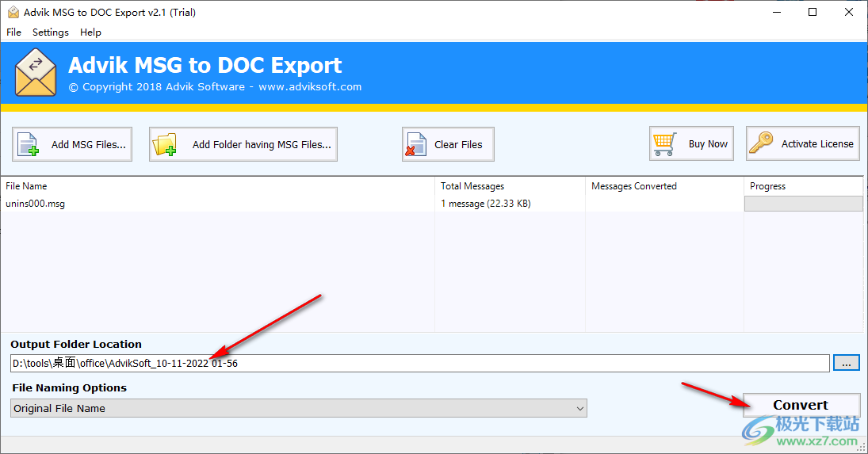
Task: Select the unins000.msg file row
Action: click(432, 204)
